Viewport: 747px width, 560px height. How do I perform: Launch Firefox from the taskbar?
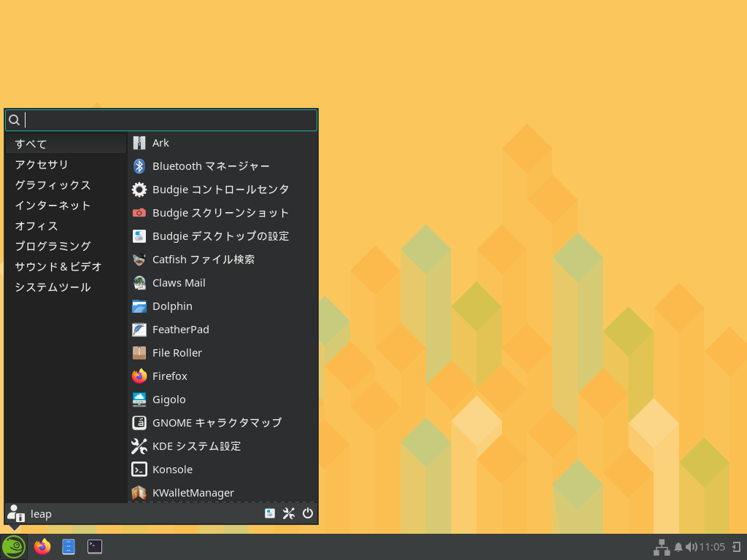[x=42, y=546]
